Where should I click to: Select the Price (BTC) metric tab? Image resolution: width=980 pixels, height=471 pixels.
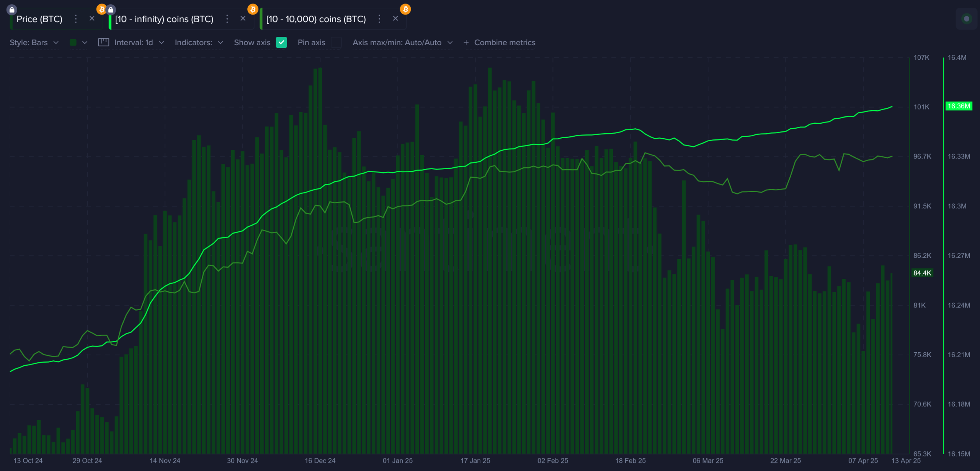tap(39, 19)
